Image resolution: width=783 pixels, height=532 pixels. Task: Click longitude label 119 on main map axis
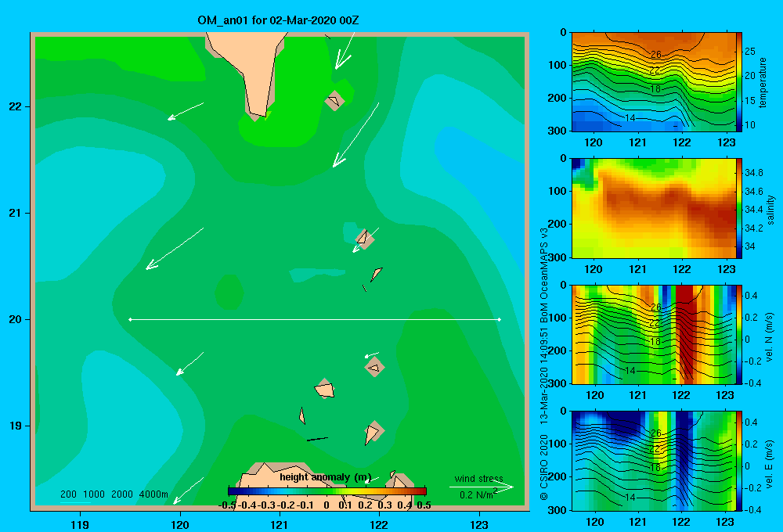(x=81, y=524)
